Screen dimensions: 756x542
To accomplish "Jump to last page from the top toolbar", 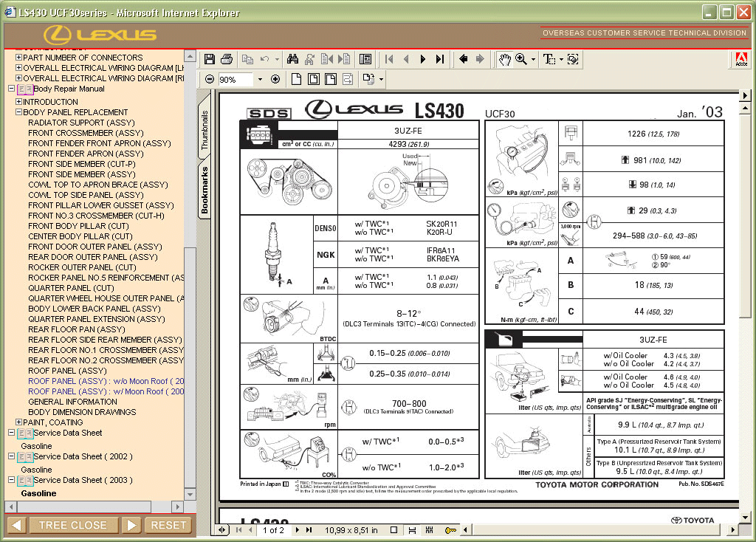I will point(440,59).
